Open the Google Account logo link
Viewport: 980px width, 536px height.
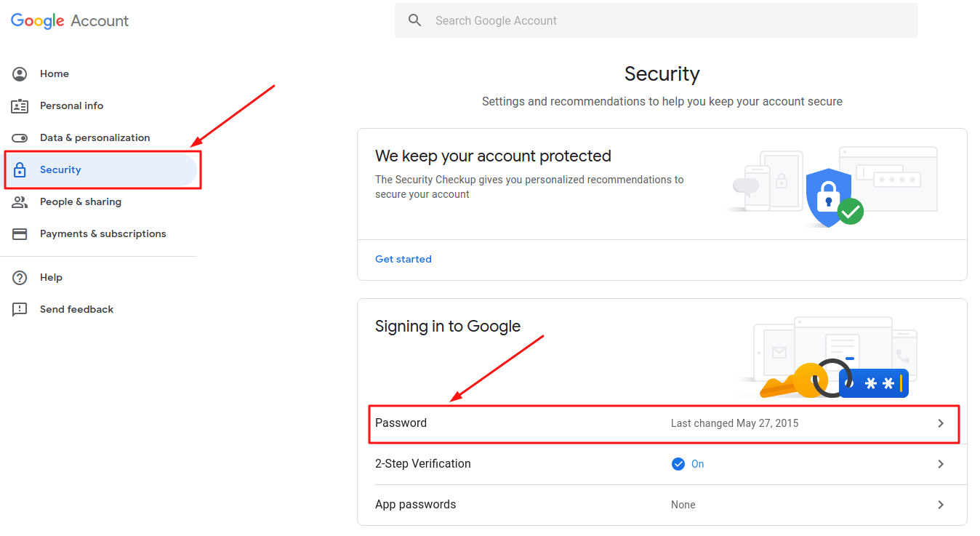69,20
